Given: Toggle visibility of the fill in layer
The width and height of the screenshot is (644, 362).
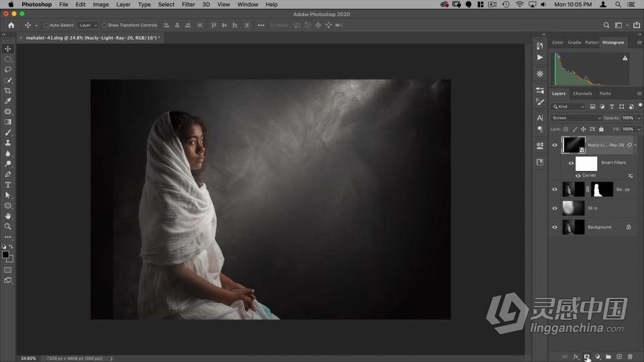Looking at the screenshot, I should coord(554,208).
